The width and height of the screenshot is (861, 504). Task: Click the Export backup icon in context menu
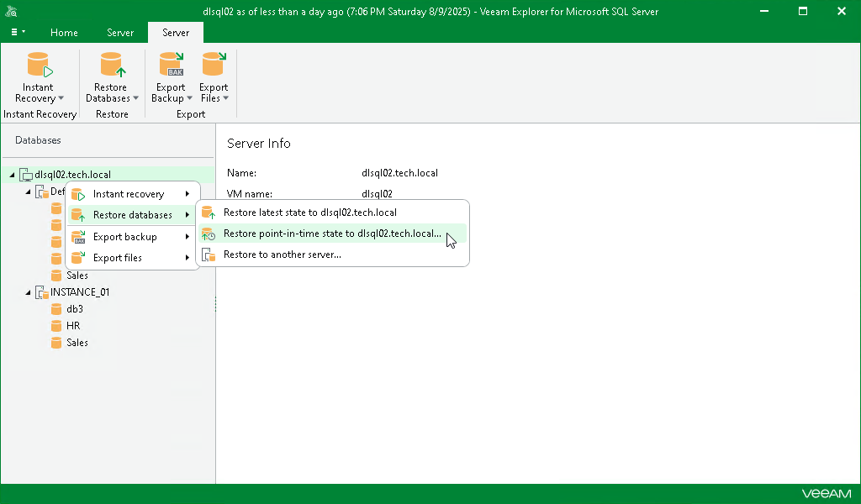(x=79, y=236)
